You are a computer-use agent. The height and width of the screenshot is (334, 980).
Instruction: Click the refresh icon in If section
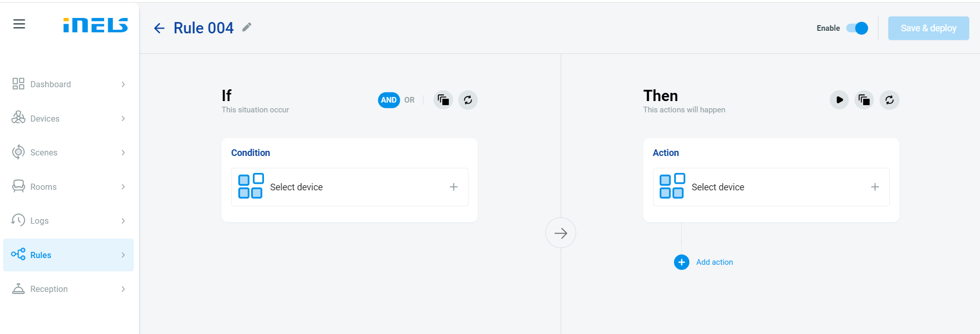(468, 100)
